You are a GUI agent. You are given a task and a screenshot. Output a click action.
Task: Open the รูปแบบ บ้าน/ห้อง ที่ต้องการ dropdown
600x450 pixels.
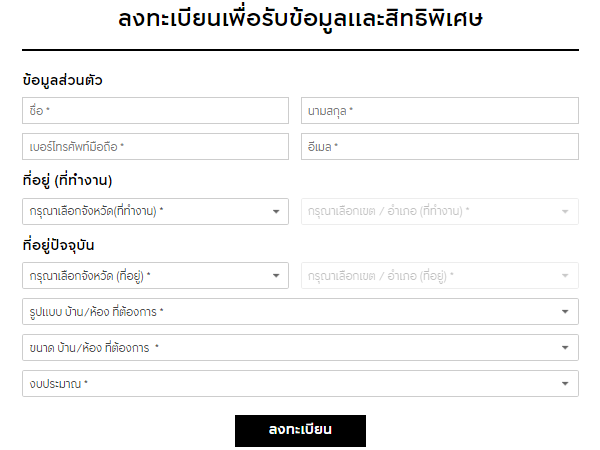290,312
